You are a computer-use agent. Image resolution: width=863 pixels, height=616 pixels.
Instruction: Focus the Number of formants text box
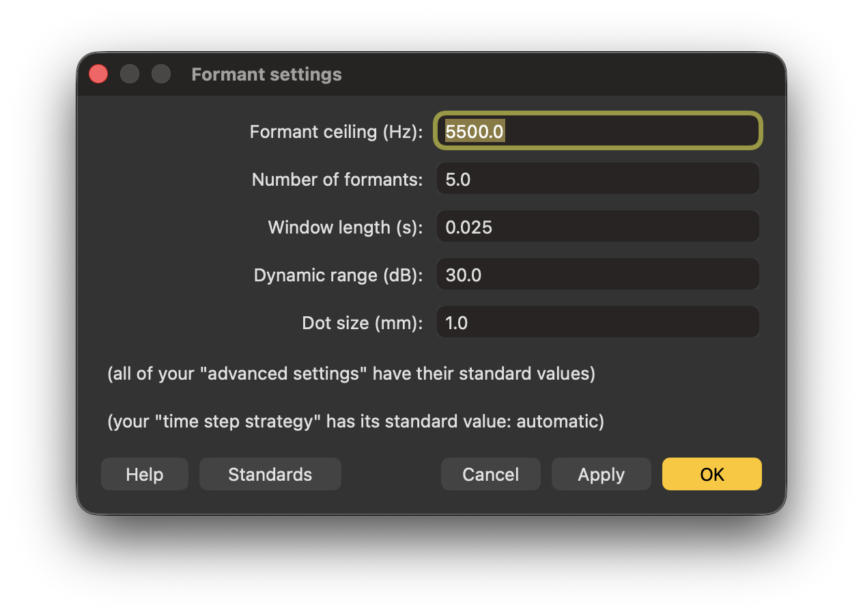[x=597, y=179]
